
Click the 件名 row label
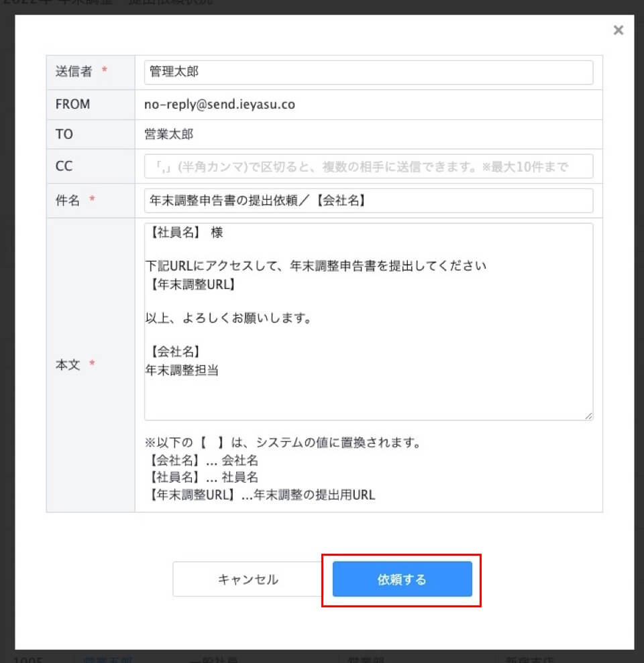66,200
